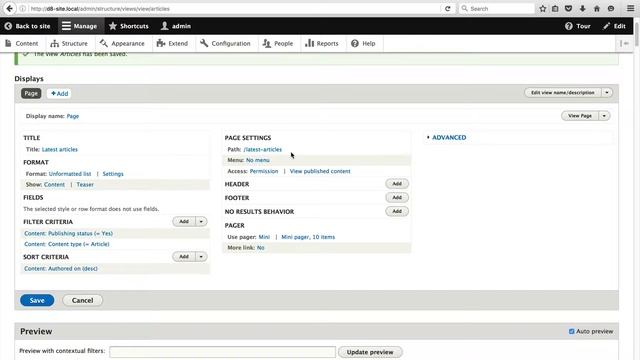
Task: Start the Tour help icon
Action: 569,26
